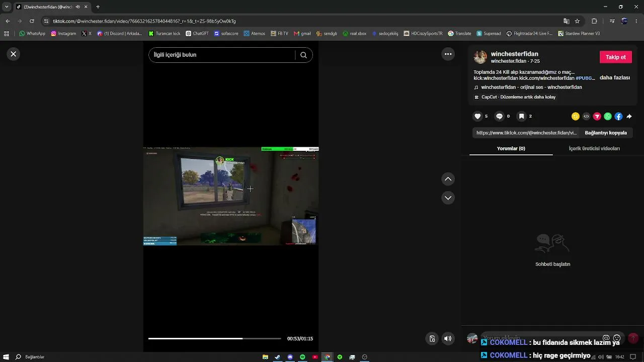Click the PUBG gameplay video to pause
The width and height of the screenshot is (644, 362).
point(231,196)
